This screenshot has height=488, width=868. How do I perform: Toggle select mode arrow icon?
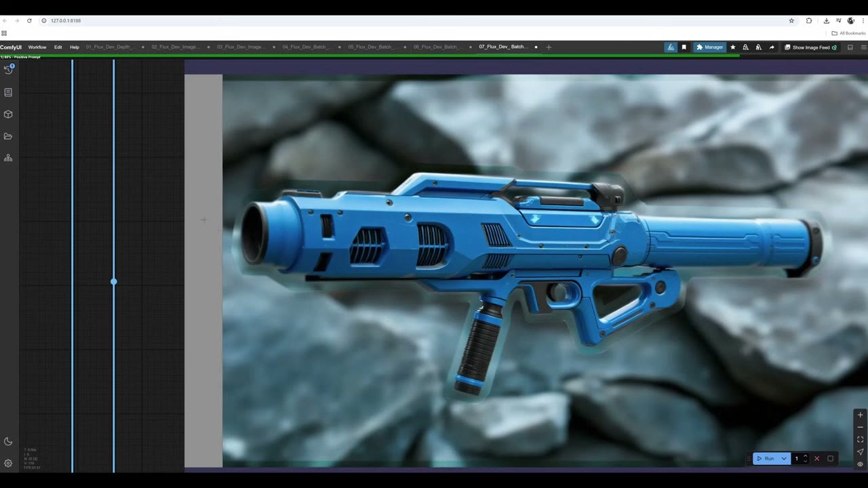tap(860, 451)
